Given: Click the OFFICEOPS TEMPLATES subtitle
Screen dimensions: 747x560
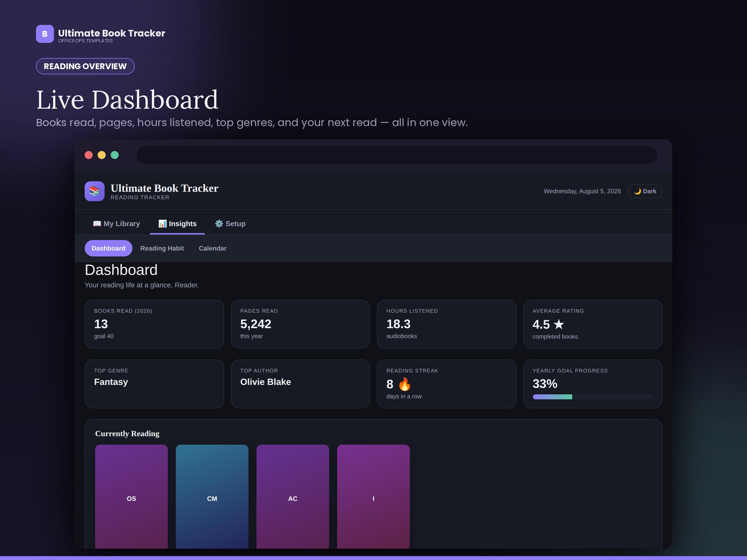Looking at the screenshot, I should [85, 41].
